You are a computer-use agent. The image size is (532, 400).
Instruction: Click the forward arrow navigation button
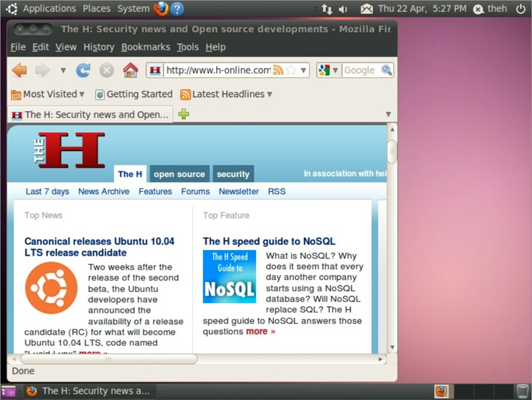(x=43, y=71)
